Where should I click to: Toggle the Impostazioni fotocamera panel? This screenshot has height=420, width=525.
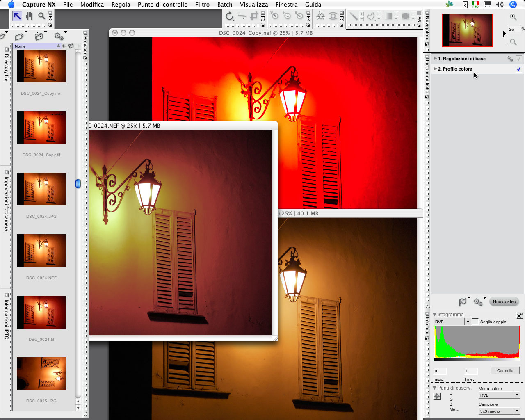[x=6, y=173]
